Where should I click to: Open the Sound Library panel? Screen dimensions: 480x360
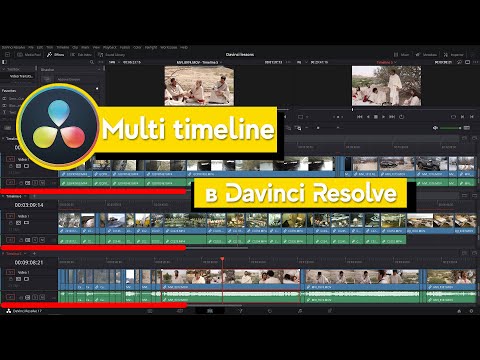pyautogui.click(x=111, y=55)
